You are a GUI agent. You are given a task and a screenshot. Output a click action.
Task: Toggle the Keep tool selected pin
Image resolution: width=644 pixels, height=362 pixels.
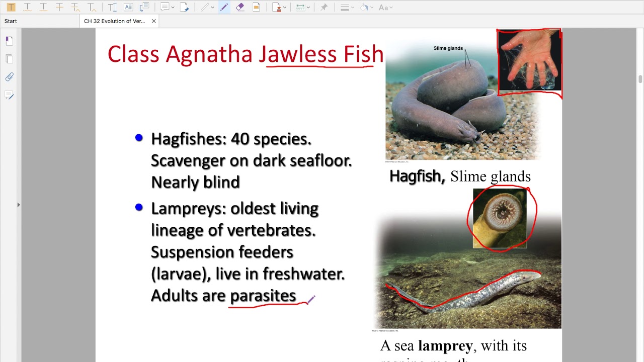click(324, 7)
